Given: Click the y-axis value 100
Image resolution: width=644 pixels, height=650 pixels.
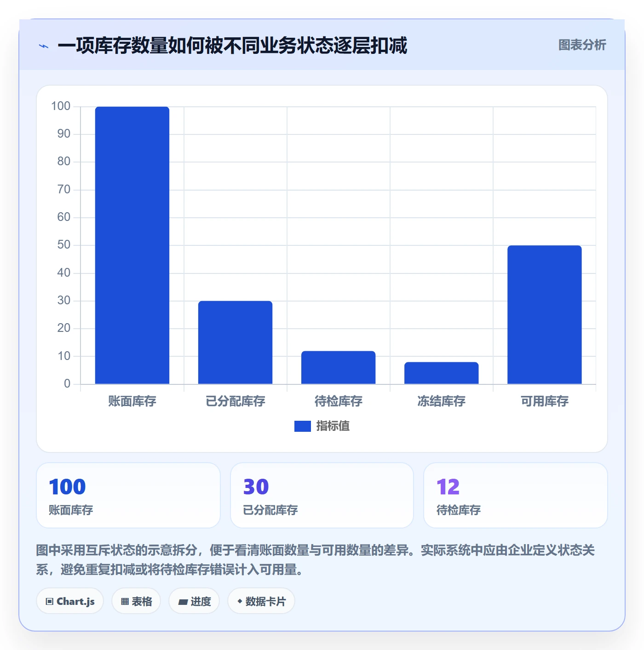Looking at the screenshot, I should [61, 106].
